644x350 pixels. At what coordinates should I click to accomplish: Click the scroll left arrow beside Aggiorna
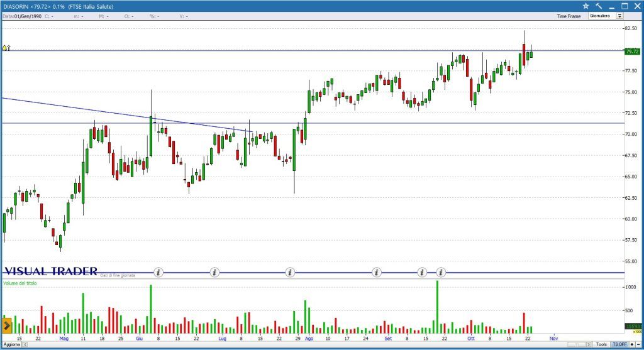coord(25,345)
